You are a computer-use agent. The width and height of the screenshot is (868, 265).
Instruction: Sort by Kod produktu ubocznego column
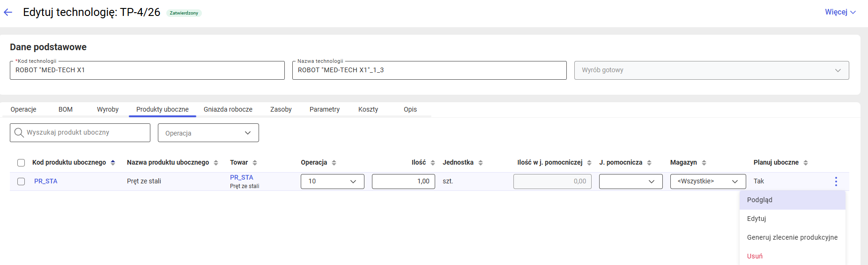click(113, 163)
